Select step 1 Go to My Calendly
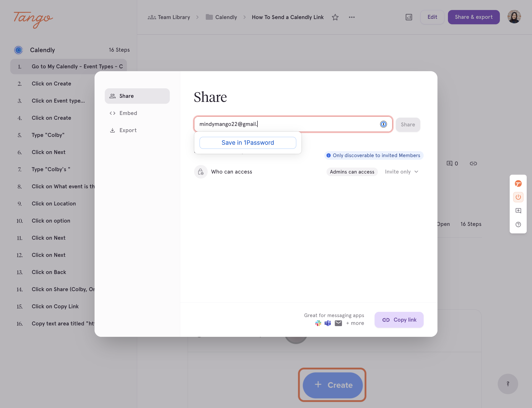The height and width of the screenshot is (408, 532). pyautogui.click(x=69, y=67)
